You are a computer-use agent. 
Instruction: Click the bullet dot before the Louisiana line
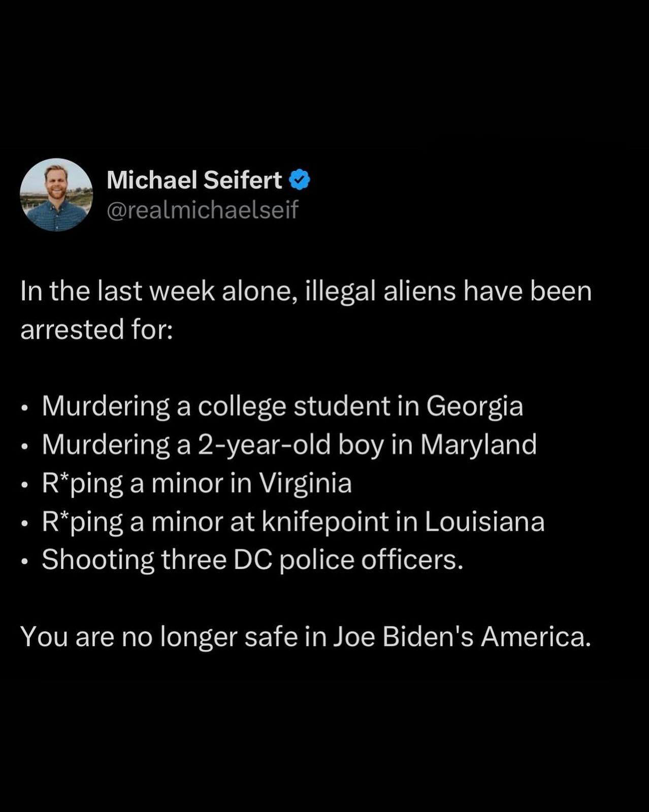tap(24, 523)
